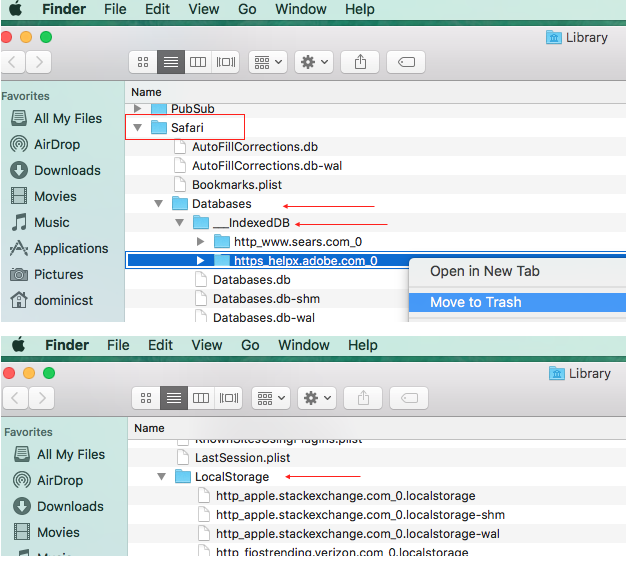626x567 pixels.
Task: Collapse the Databases folder
Action: pyautogui.click(x=158, y=204)
